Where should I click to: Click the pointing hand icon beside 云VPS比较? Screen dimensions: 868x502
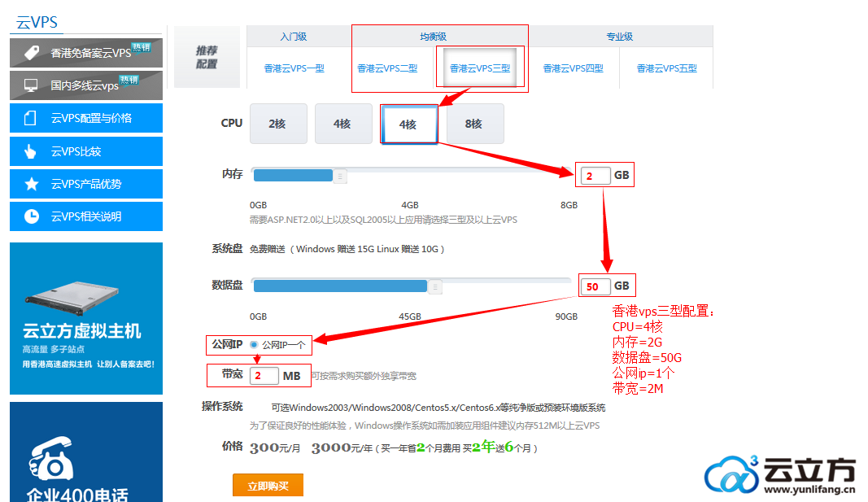point(30,151)
